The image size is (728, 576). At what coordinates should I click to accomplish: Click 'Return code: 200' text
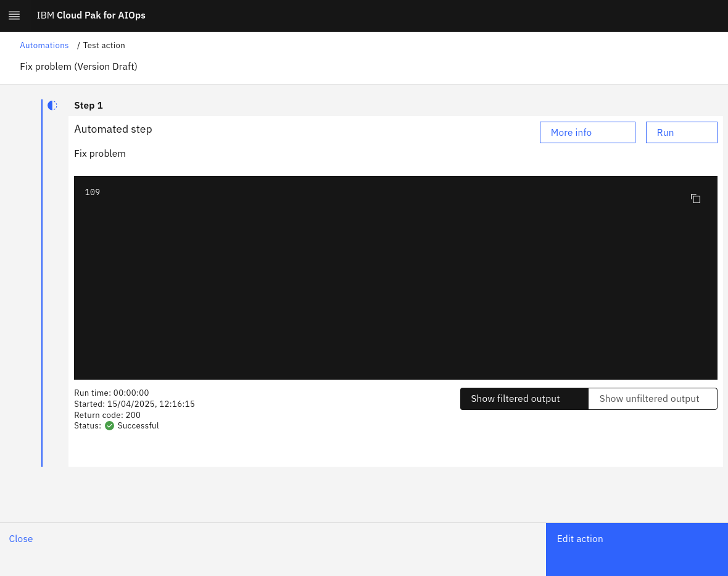tap(107, 415)
